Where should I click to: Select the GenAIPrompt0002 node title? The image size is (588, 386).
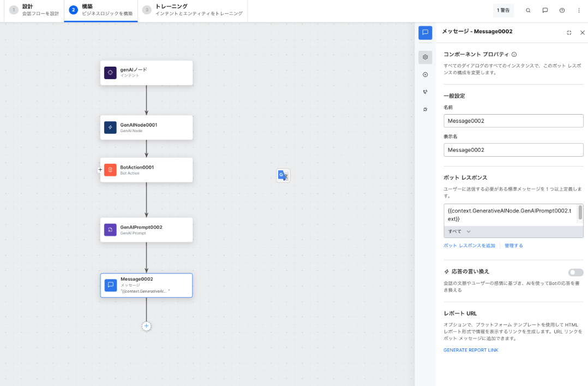pos(141,227)
